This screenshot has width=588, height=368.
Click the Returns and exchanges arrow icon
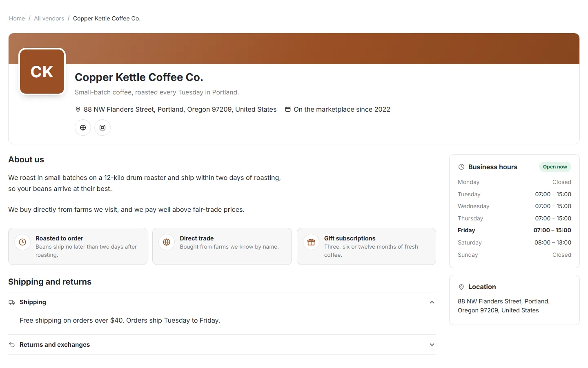(12, 345)
